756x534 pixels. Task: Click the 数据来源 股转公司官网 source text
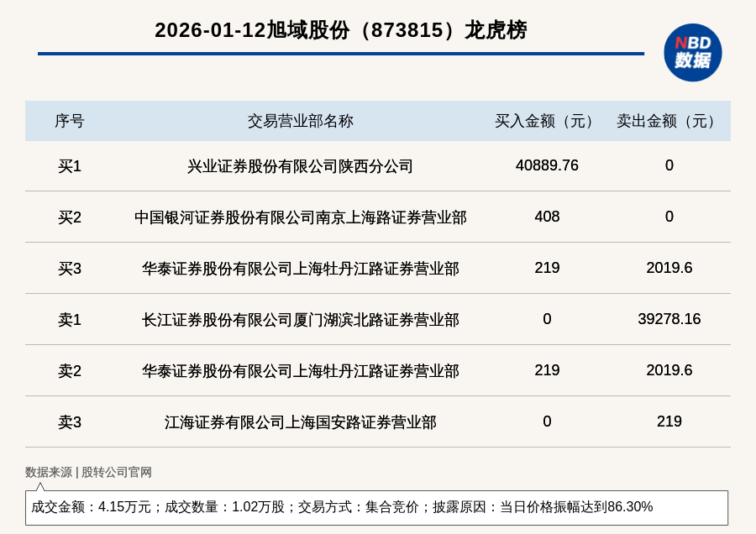coord(88,472)
